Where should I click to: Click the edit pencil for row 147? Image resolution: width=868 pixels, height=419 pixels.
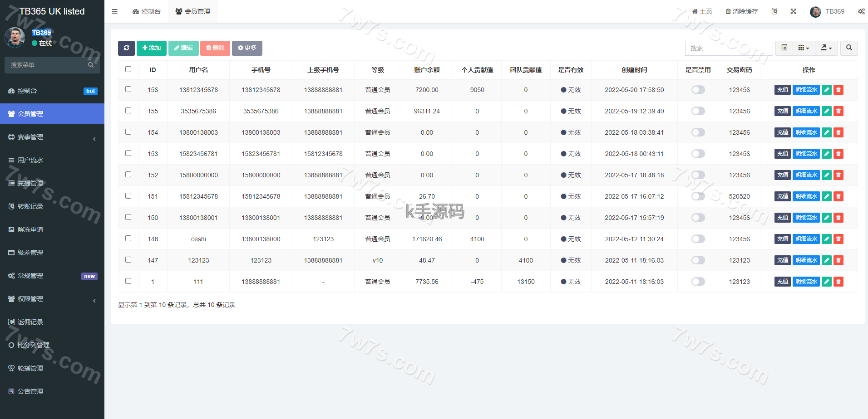pyautogui.click(x=827, y=260)
